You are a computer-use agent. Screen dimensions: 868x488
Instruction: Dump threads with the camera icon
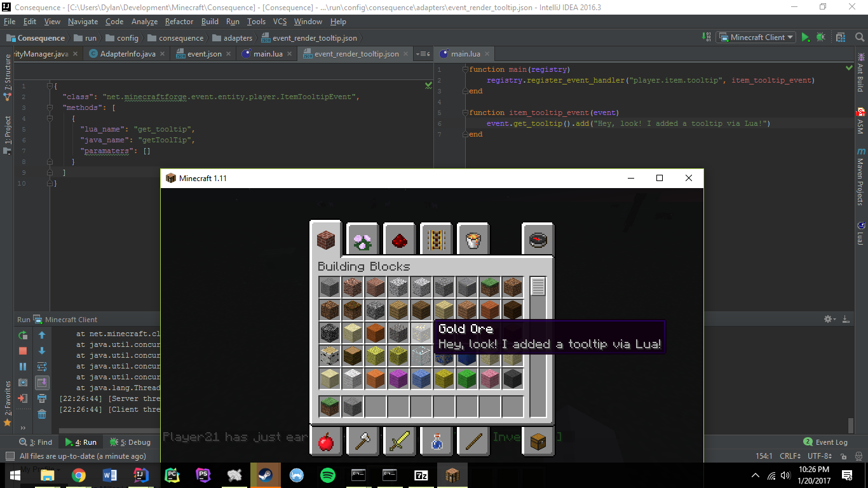click(23, 383)
